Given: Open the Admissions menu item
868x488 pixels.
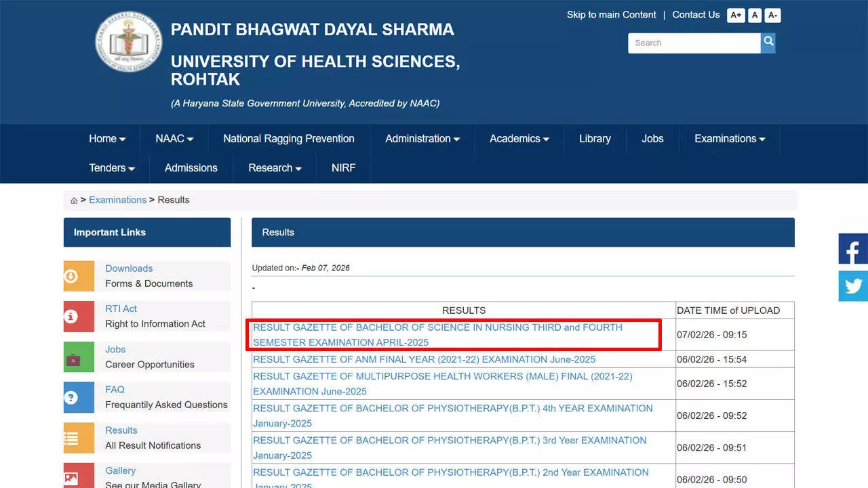Looking at the screenshot, I should pos(191,168).
